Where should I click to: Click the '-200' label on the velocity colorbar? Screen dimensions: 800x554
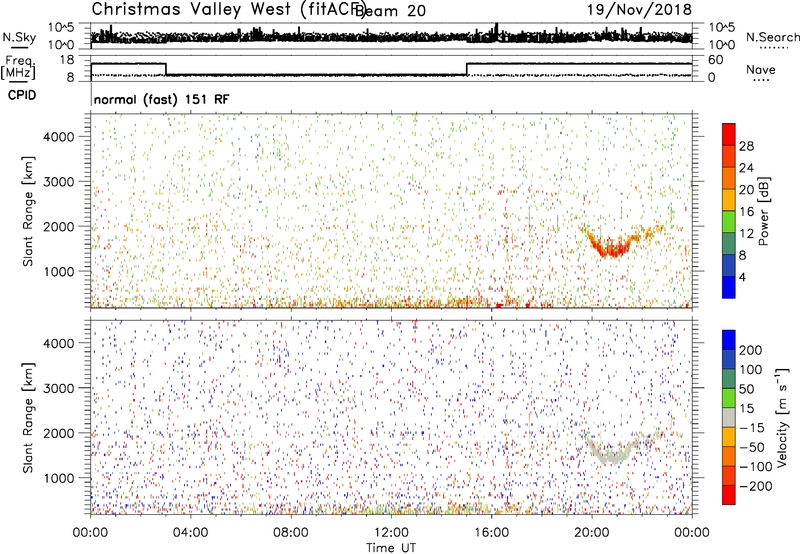tap(756, 486)
